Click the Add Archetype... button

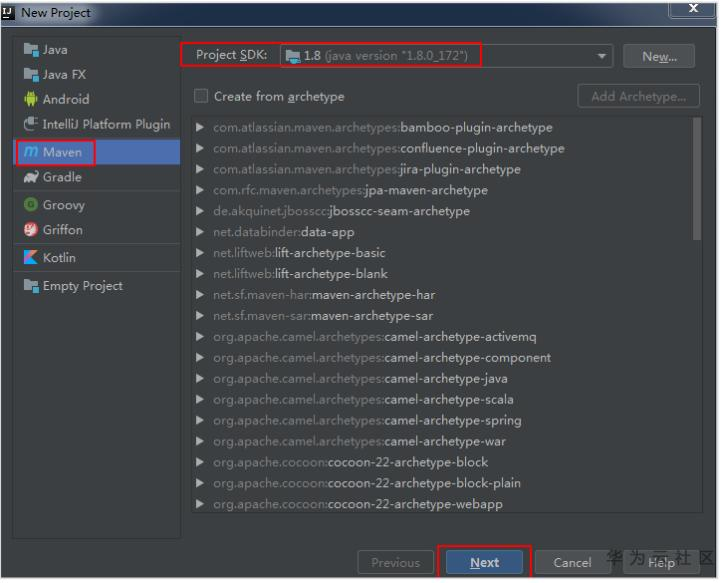(x=638, y=96)
